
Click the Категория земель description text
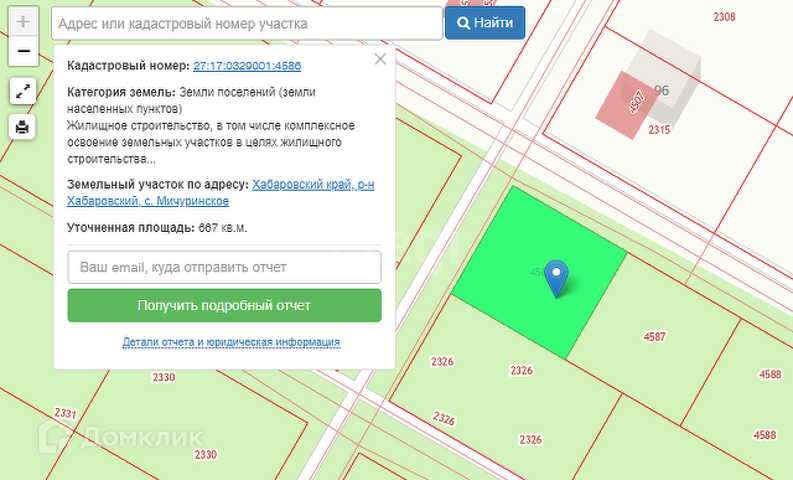coord(211,125)
